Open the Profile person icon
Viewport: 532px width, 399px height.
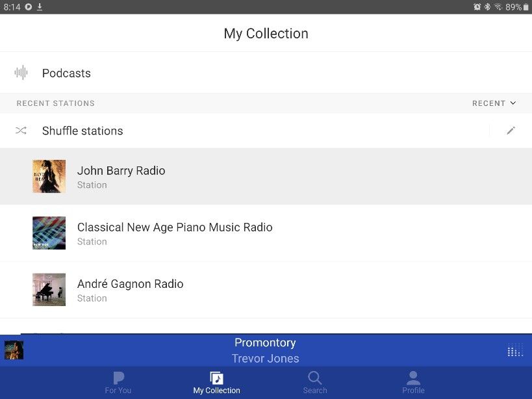413,378
